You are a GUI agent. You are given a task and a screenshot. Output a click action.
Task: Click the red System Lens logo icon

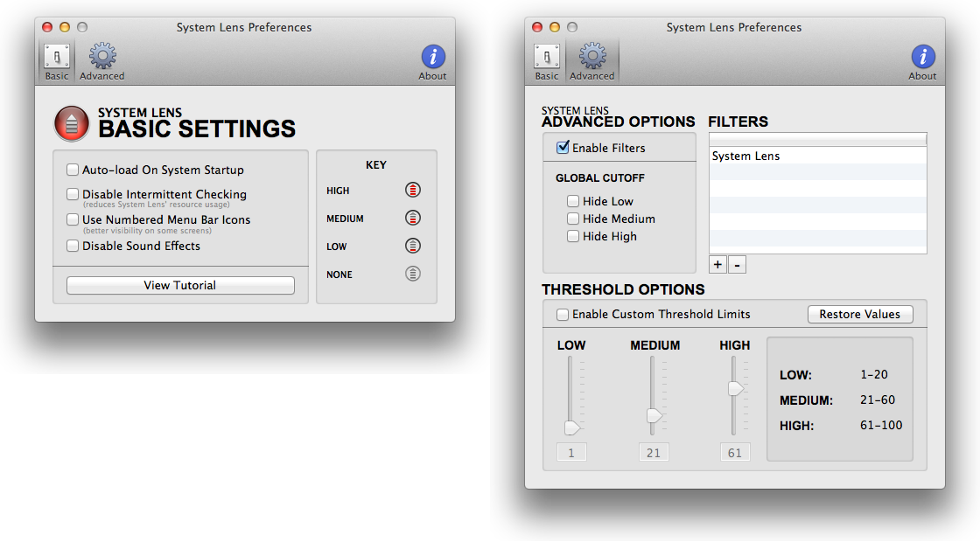72,124
